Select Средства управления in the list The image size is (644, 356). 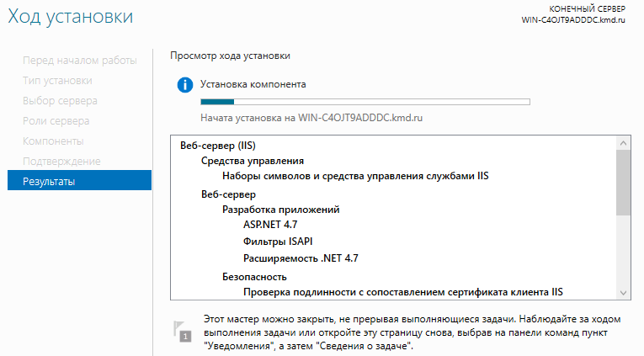pyautogui.click(x=253, y=161)
